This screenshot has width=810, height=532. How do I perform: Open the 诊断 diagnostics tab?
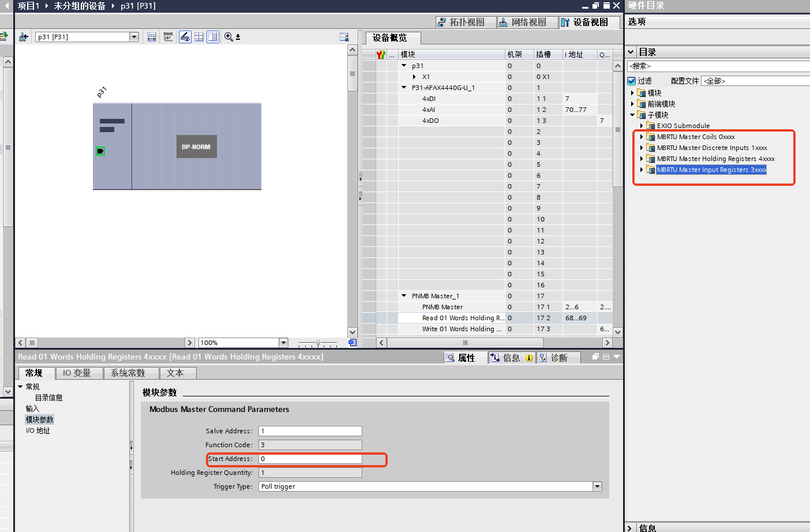point(553,358)
